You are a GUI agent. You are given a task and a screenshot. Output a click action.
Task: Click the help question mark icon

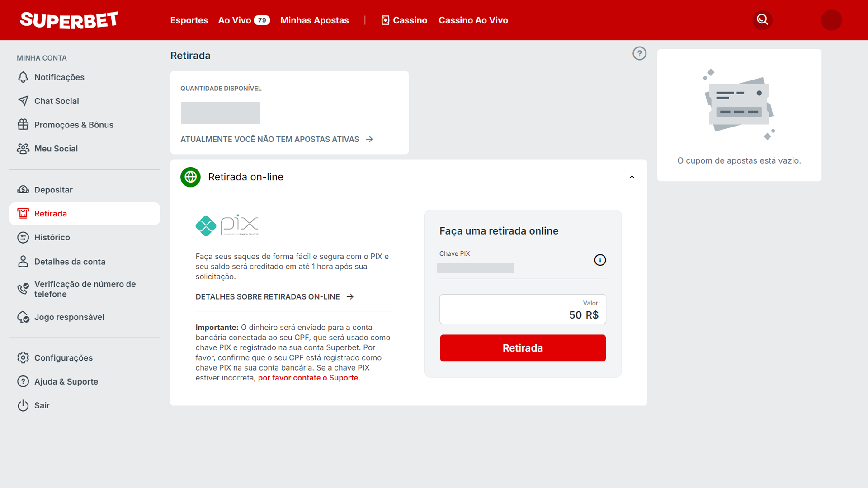pos(638,54)
